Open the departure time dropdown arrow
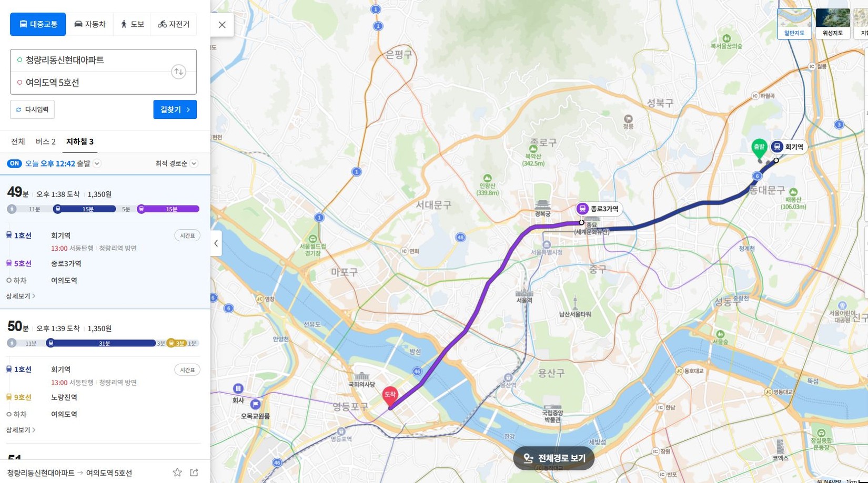The width and height of the screenshot is (868, 483). (97, 163)
